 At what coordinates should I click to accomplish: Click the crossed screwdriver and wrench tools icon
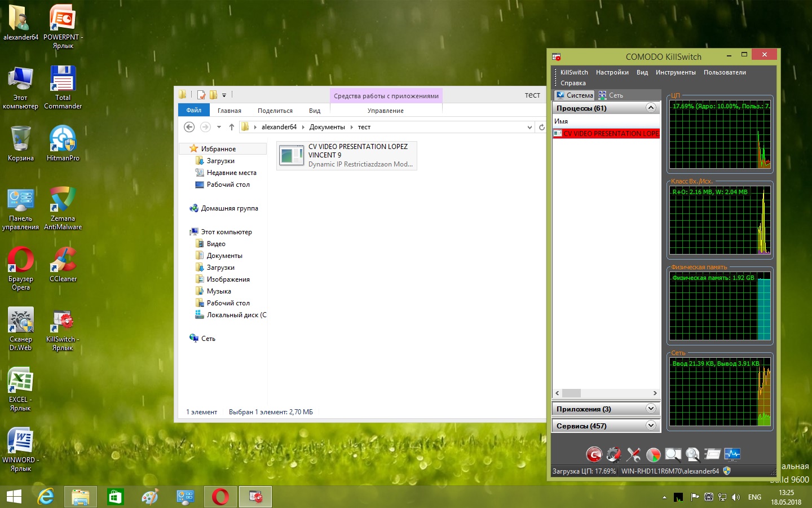pyautogui.click(x=633, y=454)
